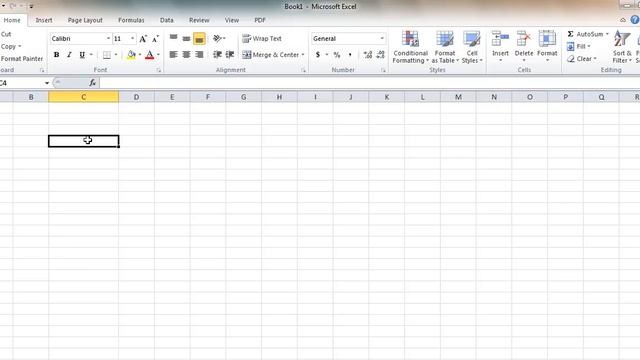This screenshot has height=360, width=640.
Task: Toggle Italic formatting
Action: click(69, 55)
